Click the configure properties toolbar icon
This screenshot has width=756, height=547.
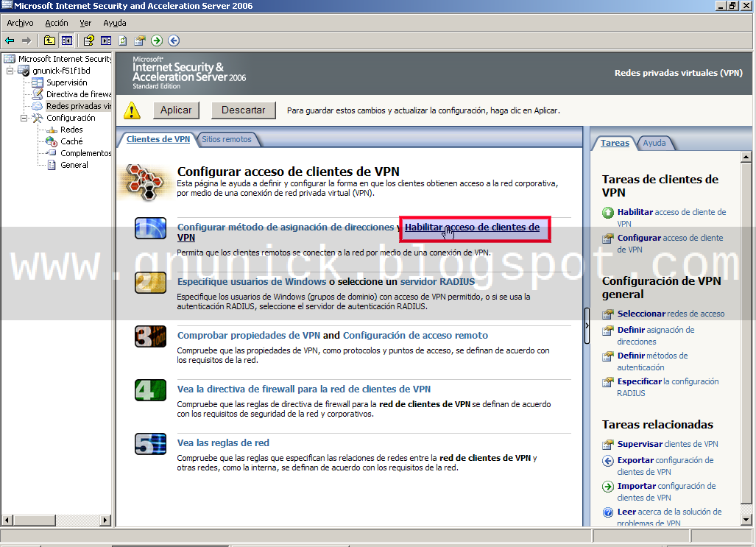click(x=140, y=40)
